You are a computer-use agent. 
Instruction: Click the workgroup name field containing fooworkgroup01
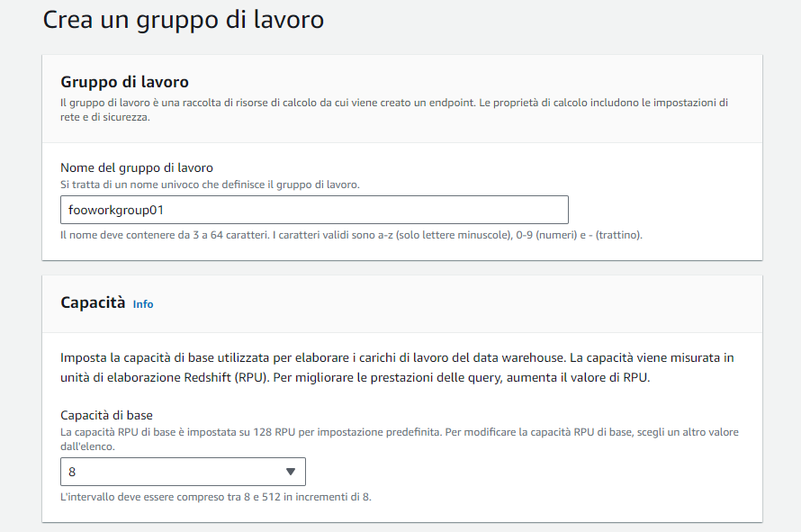click(314, 210)
